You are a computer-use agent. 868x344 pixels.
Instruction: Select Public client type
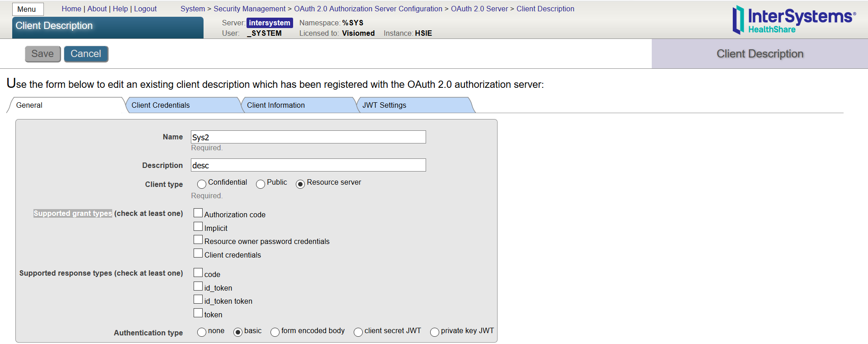(x=261, y=184)
